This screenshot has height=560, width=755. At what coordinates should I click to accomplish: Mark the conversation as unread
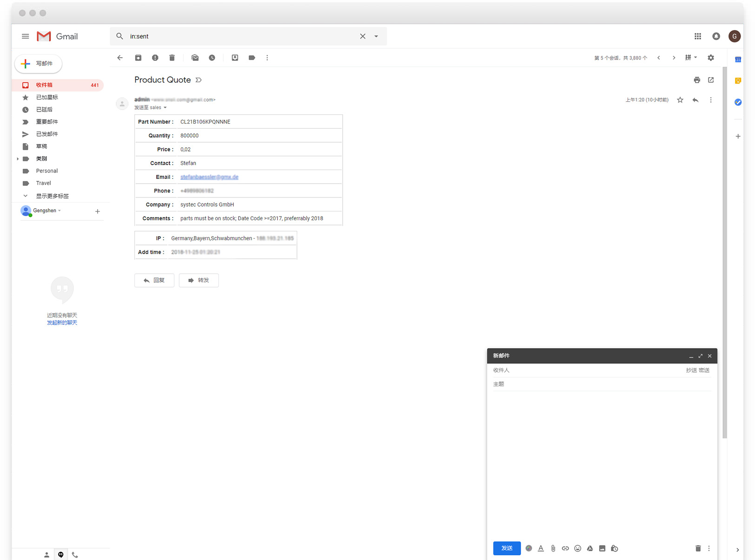195,58
